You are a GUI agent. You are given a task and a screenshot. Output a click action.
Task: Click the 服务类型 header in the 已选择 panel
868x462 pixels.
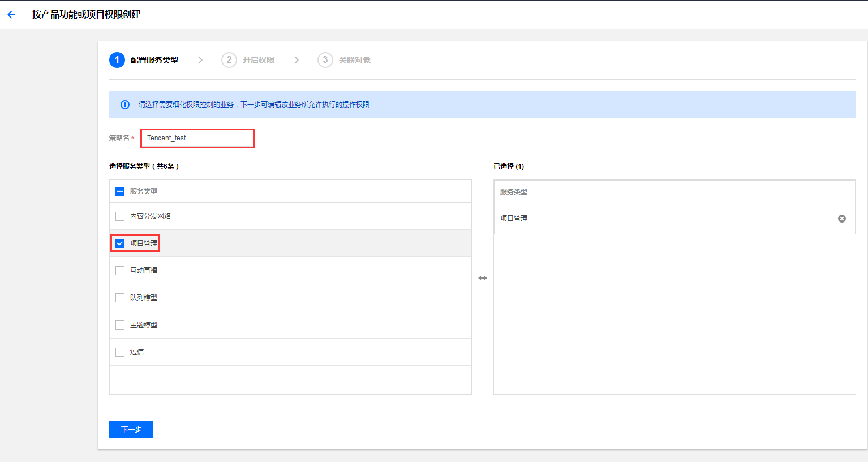(x=514, y=192)
